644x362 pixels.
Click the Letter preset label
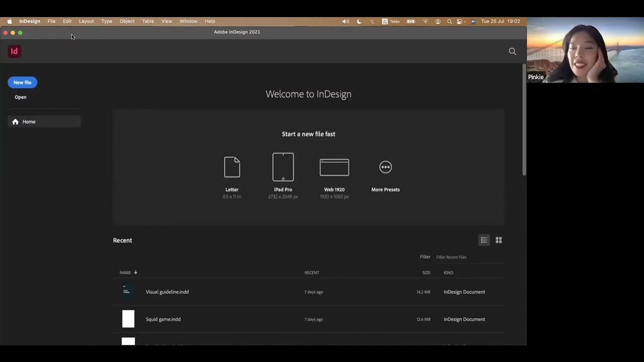232,190
